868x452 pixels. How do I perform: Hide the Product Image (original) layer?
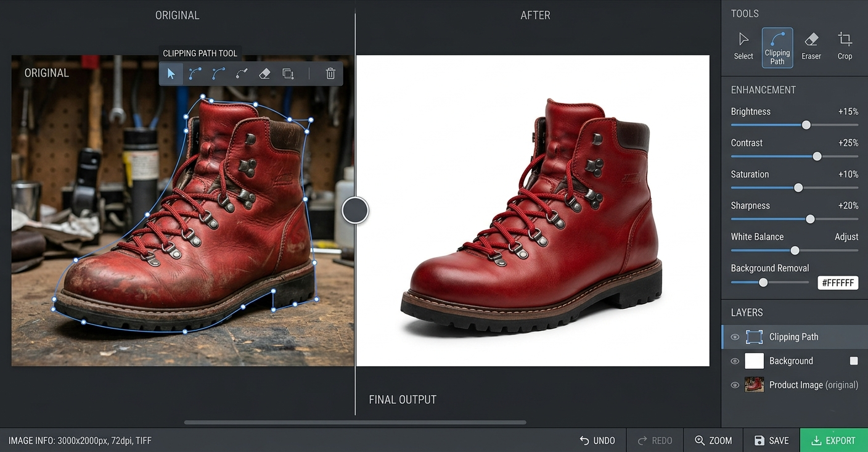click(x=735, y=385)
